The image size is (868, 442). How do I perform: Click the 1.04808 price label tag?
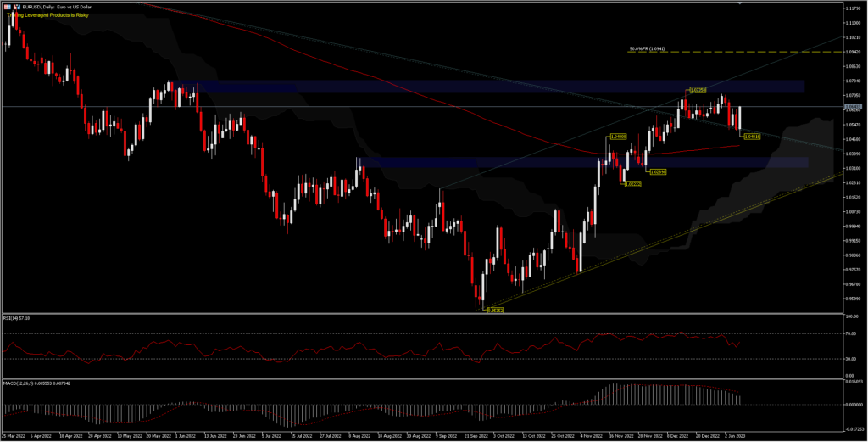pyautogui.click(x=617, y=137)
